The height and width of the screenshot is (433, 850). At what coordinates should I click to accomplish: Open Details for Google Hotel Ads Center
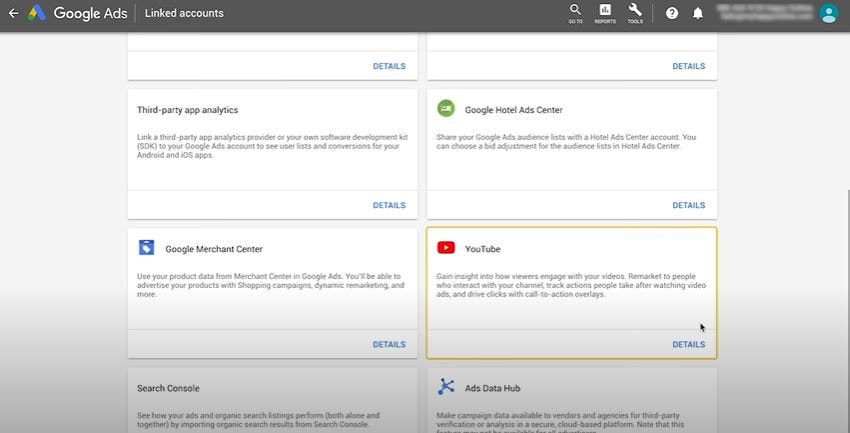(x=688, y=205)
